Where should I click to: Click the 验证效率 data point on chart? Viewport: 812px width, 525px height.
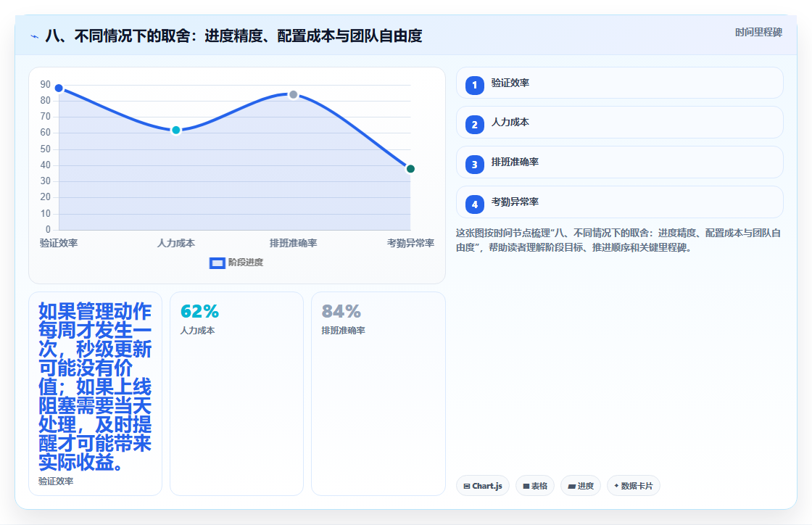click(59, 88)
